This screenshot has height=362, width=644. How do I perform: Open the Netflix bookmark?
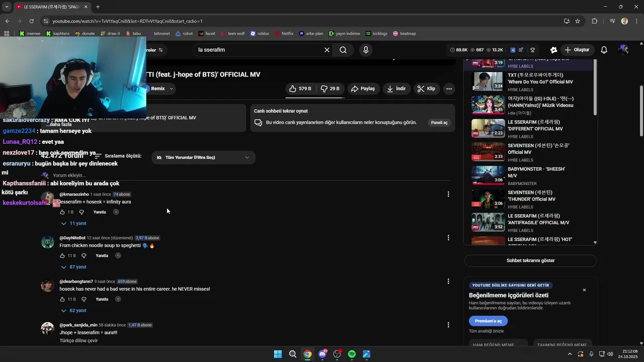pos(284,34)
